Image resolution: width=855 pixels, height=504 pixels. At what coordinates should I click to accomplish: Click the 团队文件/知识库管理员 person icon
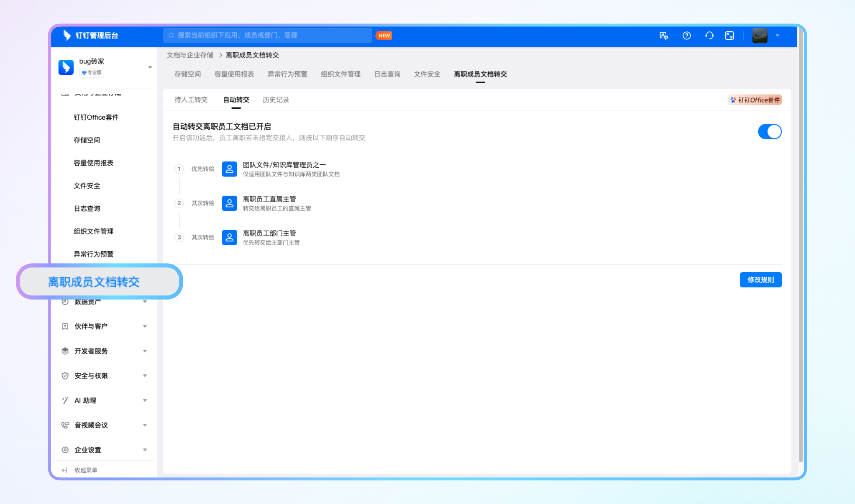(x=229, y=169)
